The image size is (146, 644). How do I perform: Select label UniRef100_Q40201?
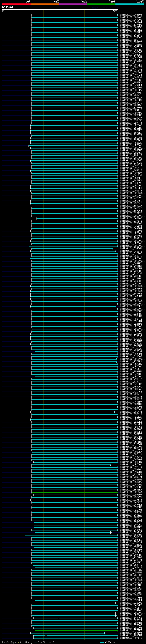click(131, 485)
